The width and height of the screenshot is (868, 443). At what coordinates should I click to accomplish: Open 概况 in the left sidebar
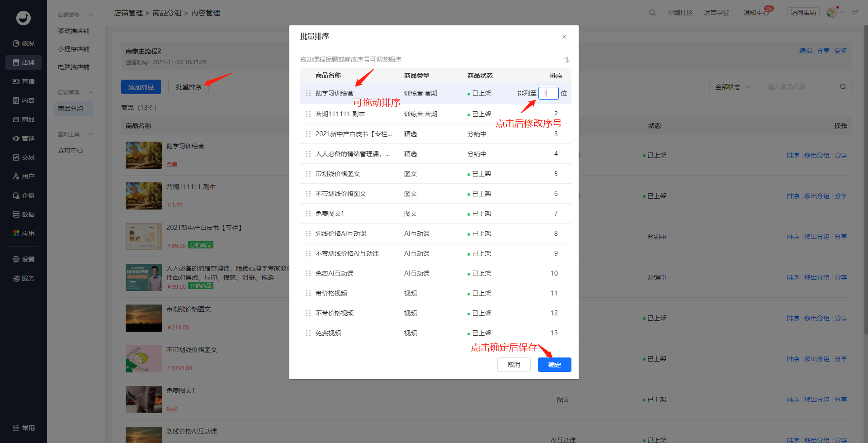coord(24,43)
